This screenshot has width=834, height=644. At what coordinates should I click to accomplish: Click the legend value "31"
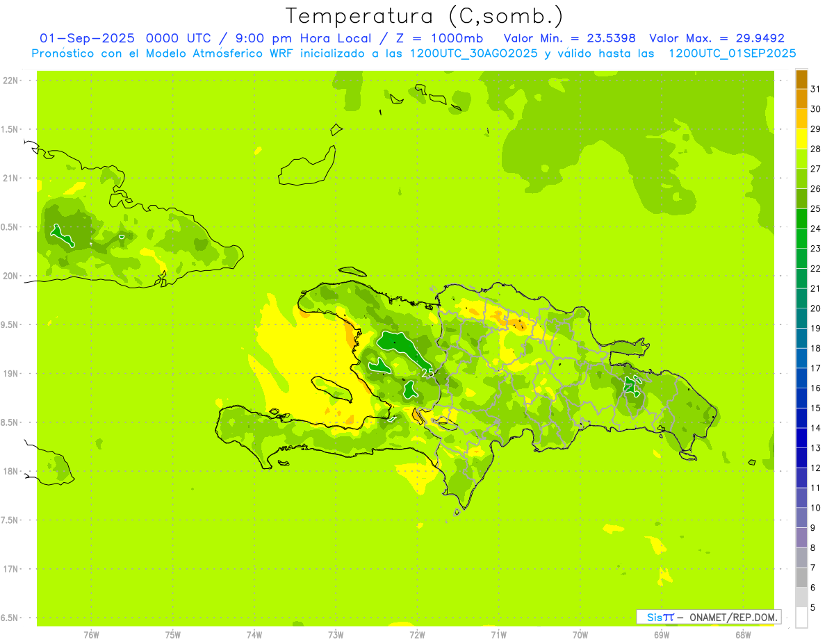pos(815,89)
